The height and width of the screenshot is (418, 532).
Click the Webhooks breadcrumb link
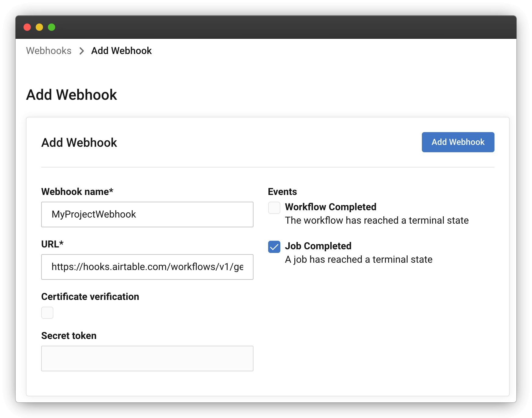[49, 51]
